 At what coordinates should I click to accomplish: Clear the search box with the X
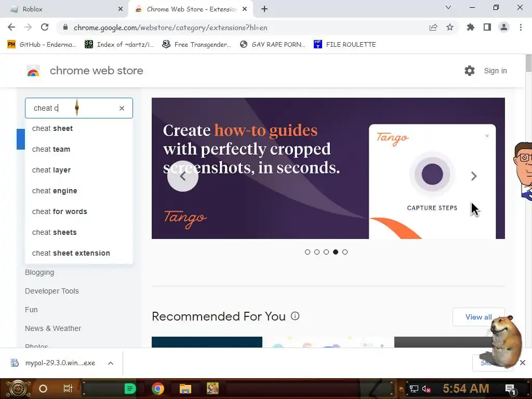pos(122,108)
